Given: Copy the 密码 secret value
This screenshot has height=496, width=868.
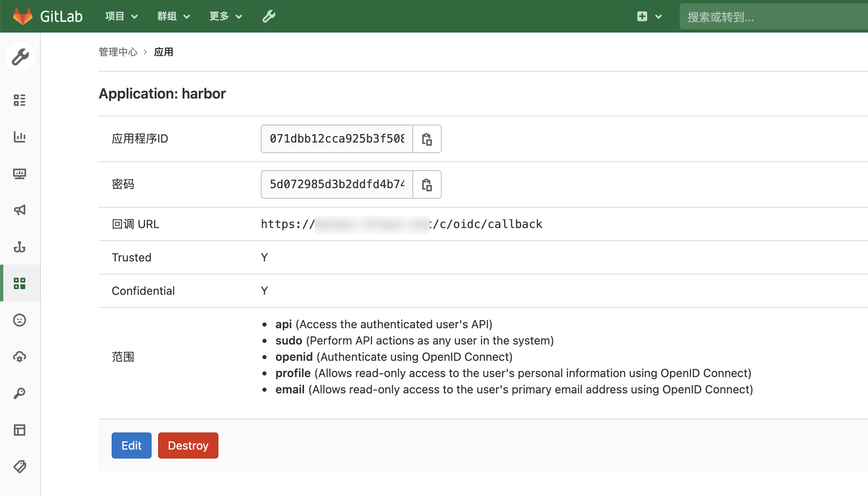Looking at the screenshot, I should click(427, 184).
